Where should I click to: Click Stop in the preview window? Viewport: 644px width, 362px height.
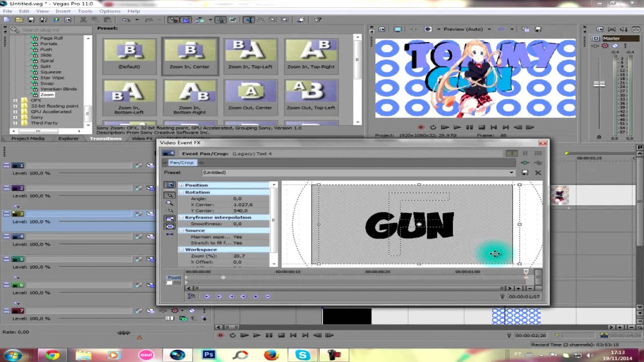(x=481, y=128)
